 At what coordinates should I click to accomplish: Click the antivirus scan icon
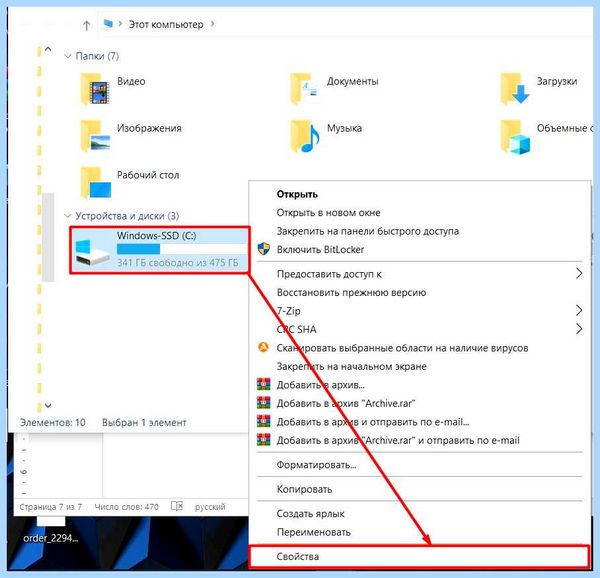263,347
